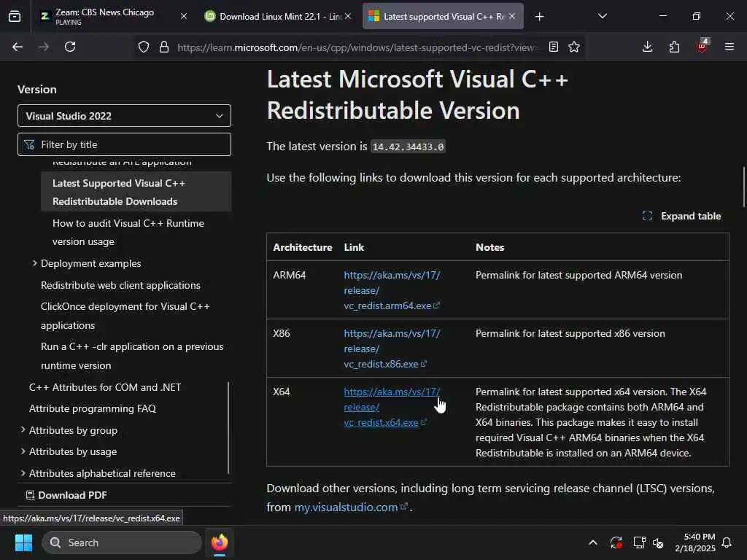Expand Attributes alphabetical reference
Screen dimensions: 747x560
pos(102,472)
